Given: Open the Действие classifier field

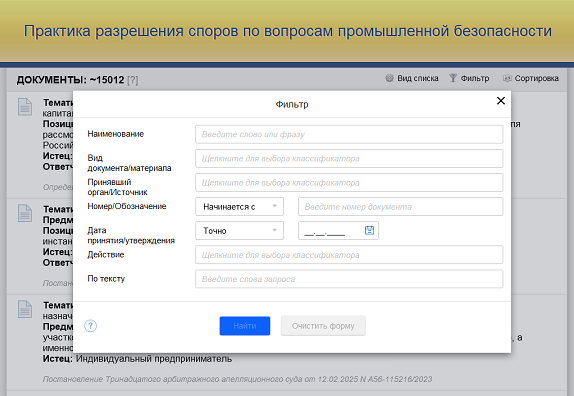Looking at the screenshot, I should click(x=349, y=255).
